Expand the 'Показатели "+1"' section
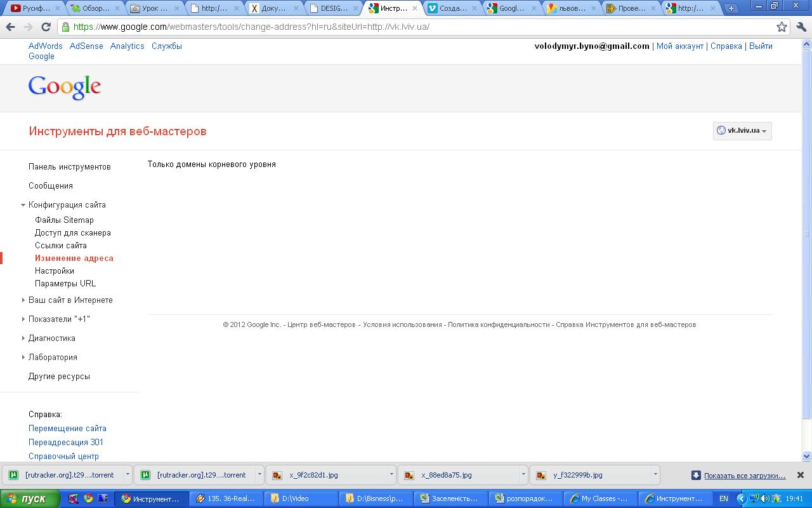This screenshot has height=508, width=812. pos(23,319)
